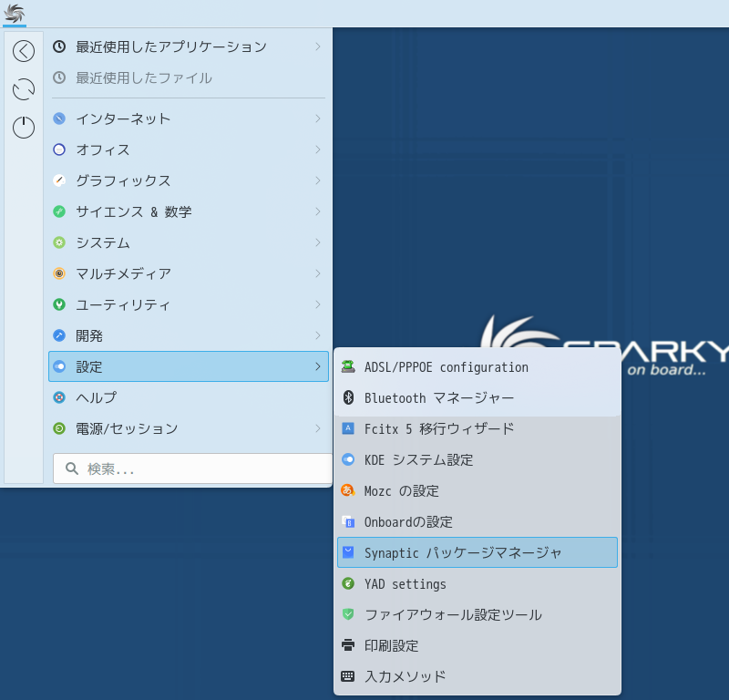
Task: Click the グラフィックス category icon
Action: click(59, 180)
